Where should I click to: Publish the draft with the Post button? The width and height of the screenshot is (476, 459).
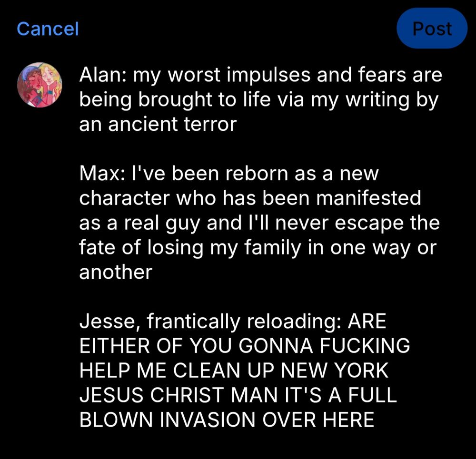tap(432, 29)
